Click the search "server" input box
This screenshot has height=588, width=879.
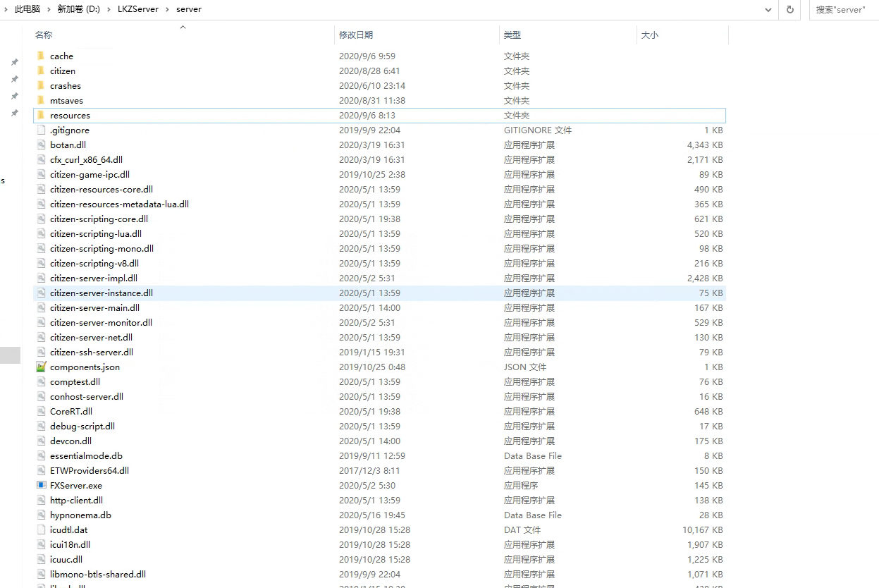pos(843,9)
